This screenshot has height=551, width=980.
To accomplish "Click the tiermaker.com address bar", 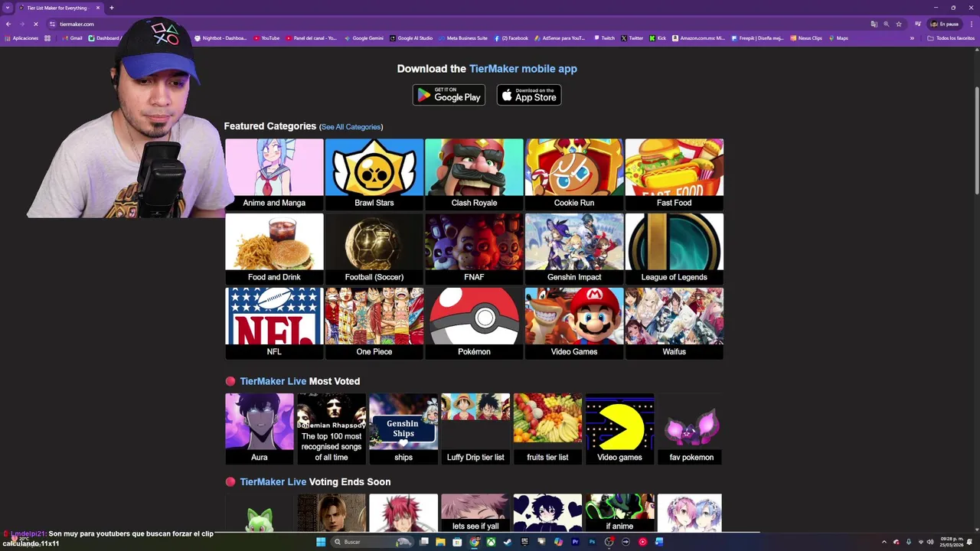I will (459, 24).
